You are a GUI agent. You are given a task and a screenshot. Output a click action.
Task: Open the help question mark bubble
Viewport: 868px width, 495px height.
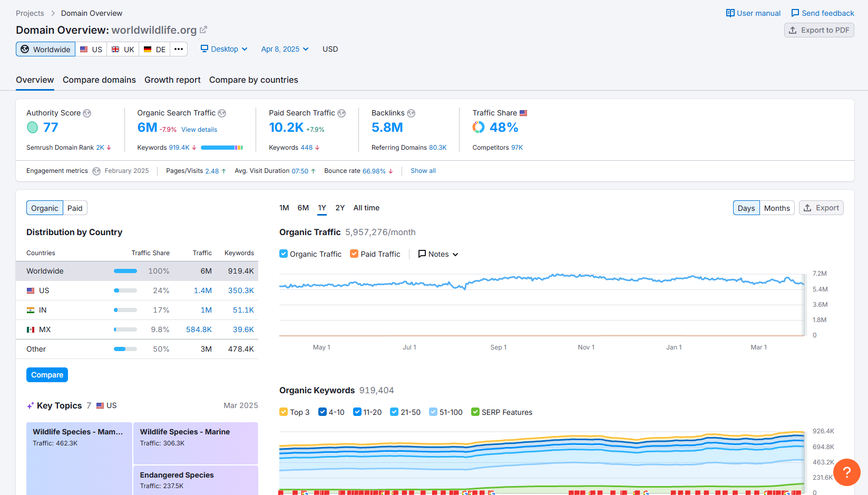click(x=846, y=472)
